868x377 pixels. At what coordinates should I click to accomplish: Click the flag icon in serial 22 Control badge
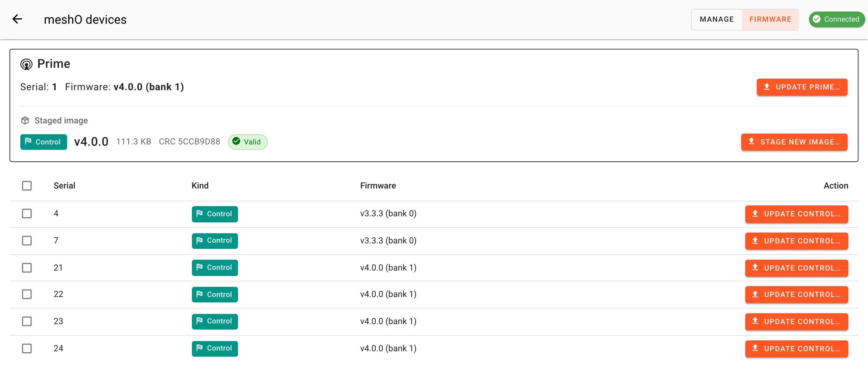200,294
